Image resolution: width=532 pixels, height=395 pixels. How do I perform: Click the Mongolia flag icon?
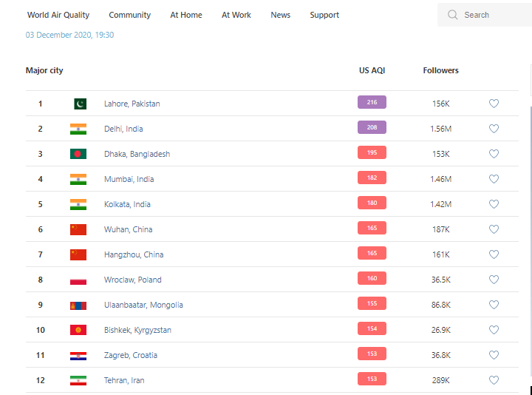point(78,305)
